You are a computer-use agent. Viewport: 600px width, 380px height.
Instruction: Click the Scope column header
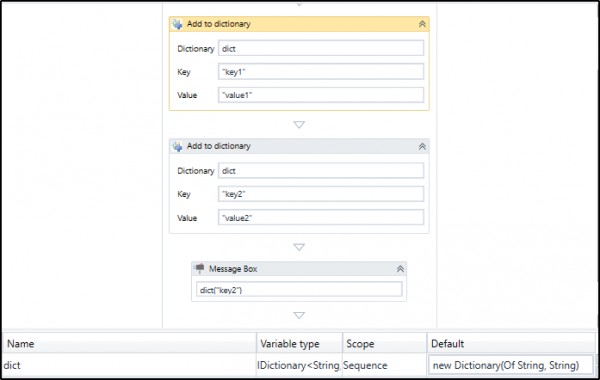pos(384,344)
